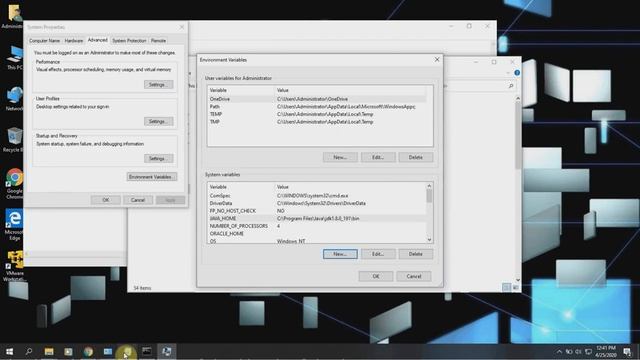Open the clock showing 12:41 PM
This screenshot has width=640, height=360.
(x=606, y=351)
